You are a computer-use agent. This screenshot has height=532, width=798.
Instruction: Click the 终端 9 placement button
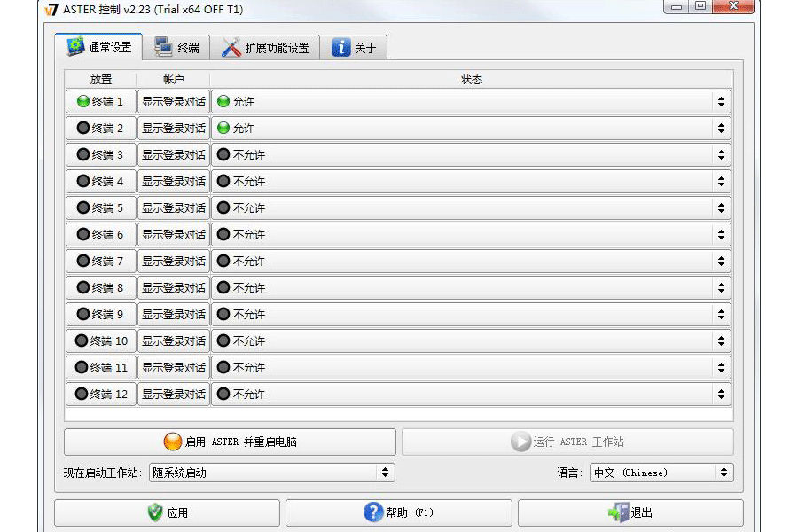[101, 314]
